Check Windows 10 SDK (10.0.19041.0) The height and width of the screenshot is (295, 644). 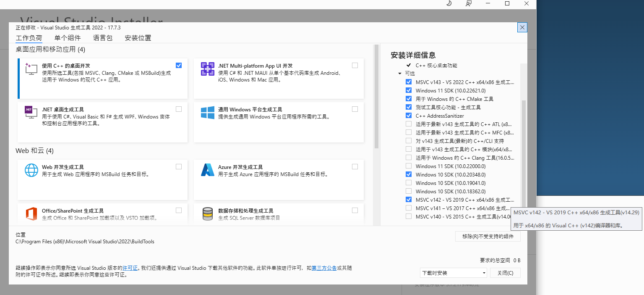tap(409, 183)
